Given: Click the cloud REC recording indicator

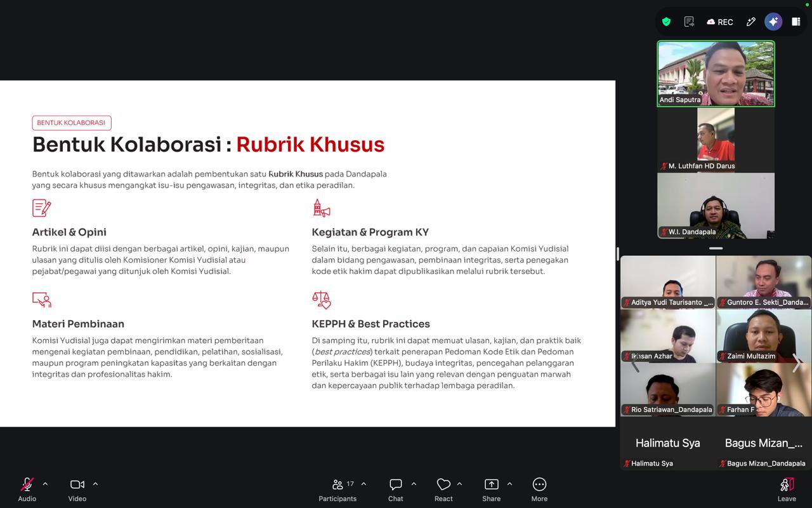Looking at the screenshot, I should pyautogui.click(x=720, y=22).
